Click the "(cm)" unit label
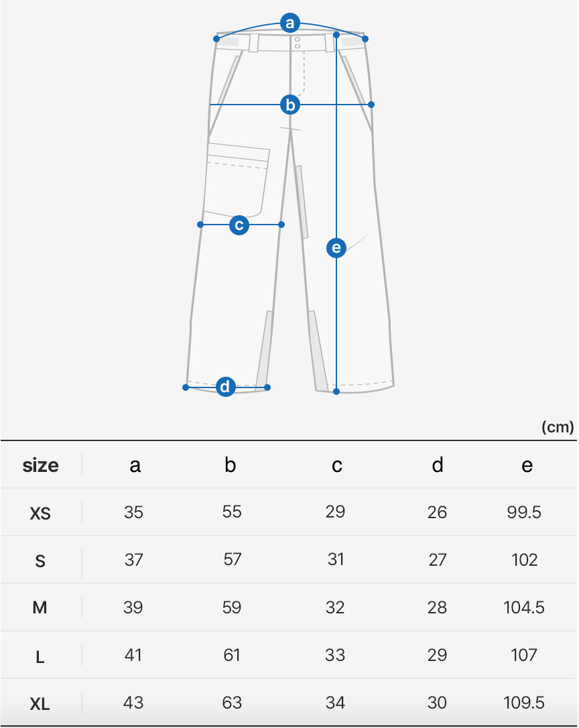The height and width of the screenshot is (728, 579). [558, 428]
